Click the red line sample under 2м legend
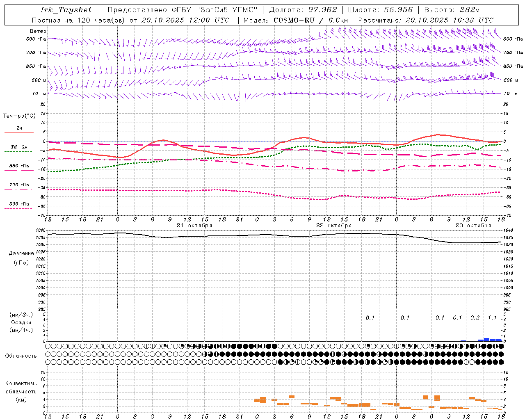 tap(19, 132)
